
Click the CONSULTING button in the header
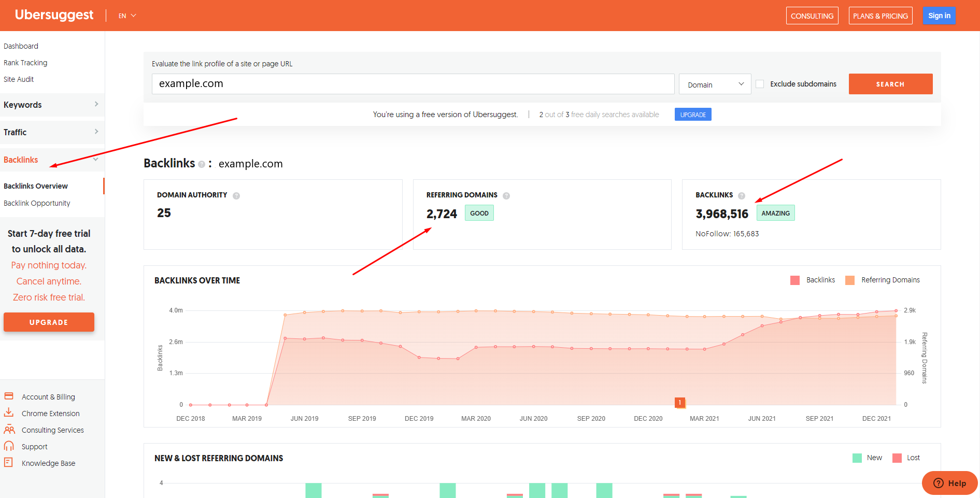point(812,16)
